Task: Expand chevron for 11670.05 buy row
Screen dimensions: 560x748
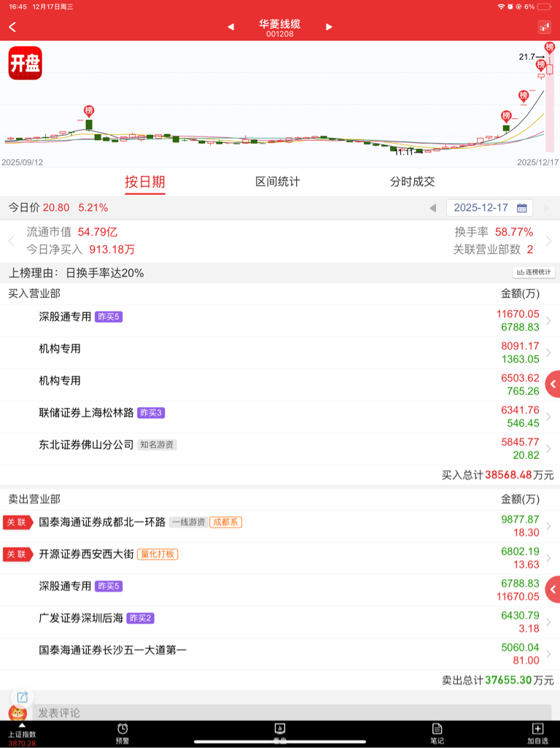Action: click(548, 321)
